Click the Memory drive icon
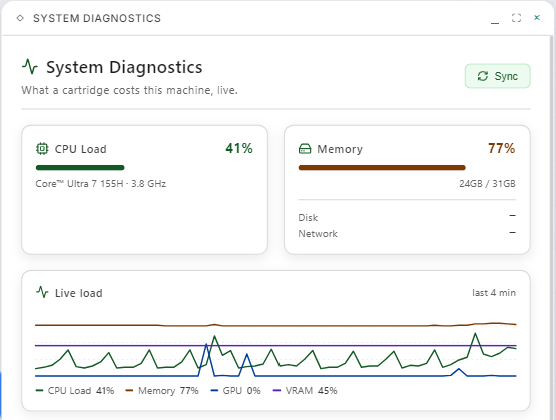This screenshot has width=556, height=420. click(x=305, y=149)
